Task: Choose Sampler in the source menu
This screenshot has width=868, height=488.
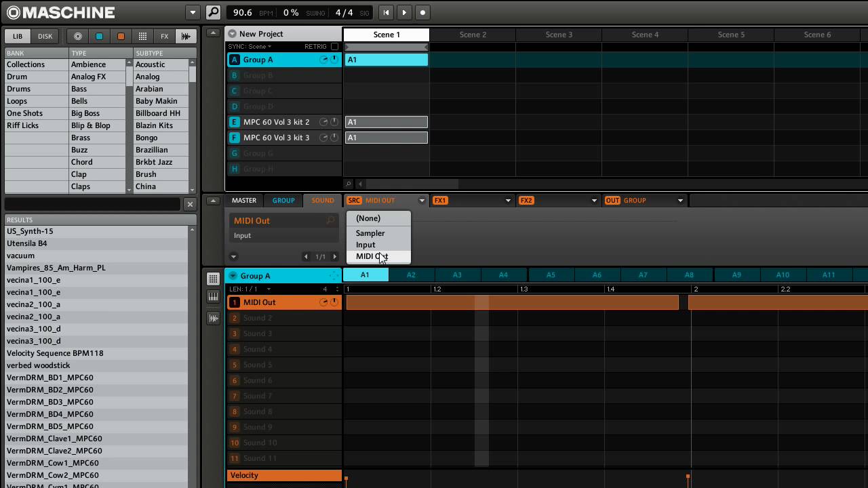Action: (378, 233)
